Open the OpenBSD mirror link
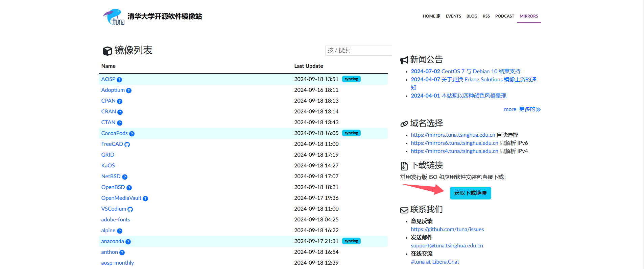The width and height of the screenshot is (644, 269). (113, 187)
